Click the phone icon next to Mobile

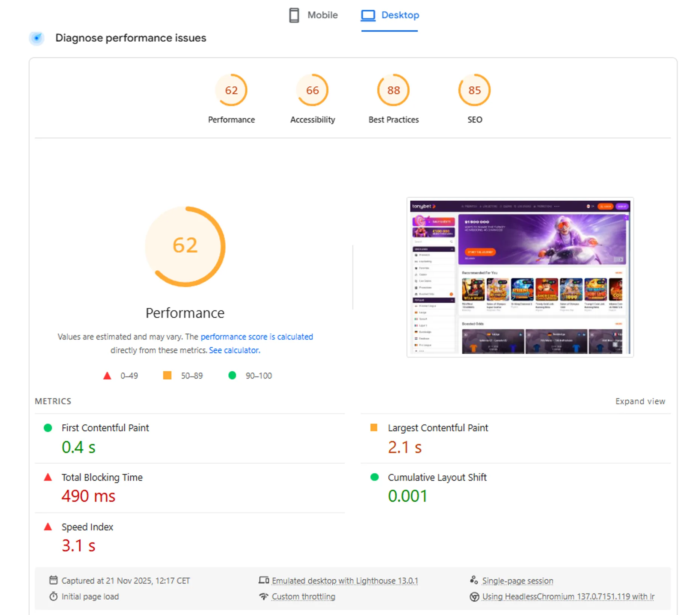pos(293,15)
